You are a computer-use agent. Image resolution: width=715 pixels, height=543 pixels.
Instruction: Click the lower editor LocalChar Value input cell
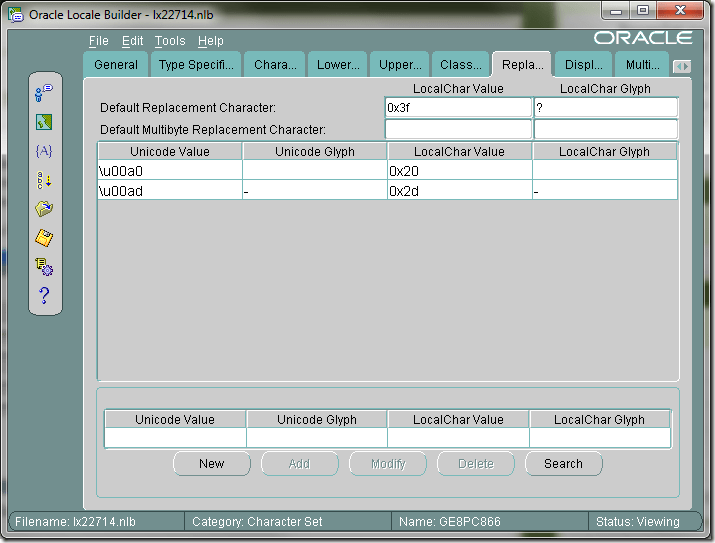(458, 438)
